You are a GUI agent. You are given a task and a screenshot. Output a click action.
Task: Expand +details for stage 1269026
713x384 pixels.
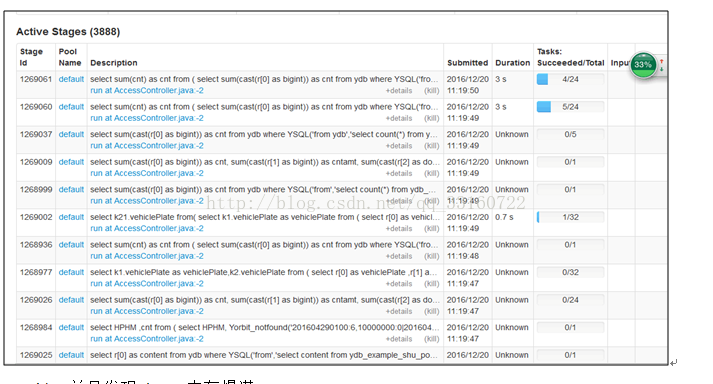click(x=399, y=311)
